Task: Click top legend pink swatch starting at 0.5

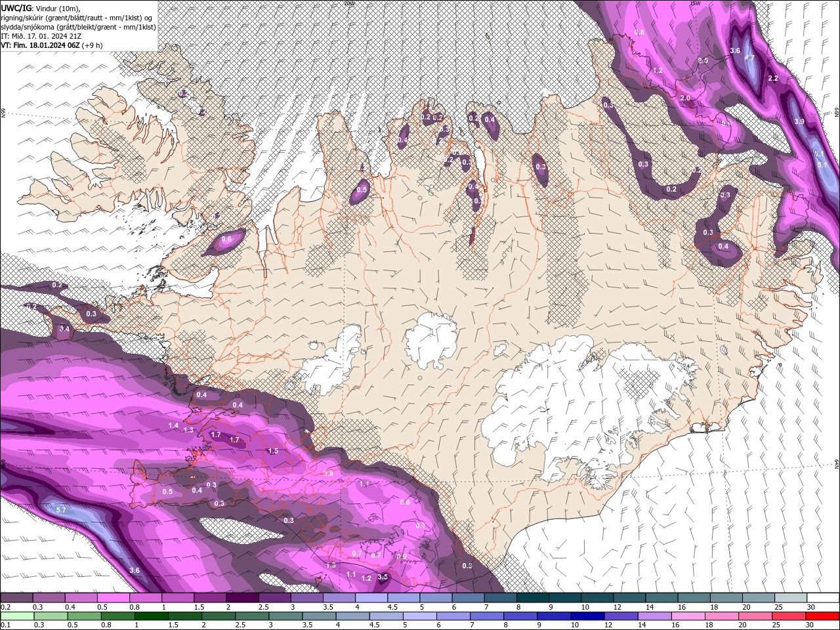Action: 113,598
